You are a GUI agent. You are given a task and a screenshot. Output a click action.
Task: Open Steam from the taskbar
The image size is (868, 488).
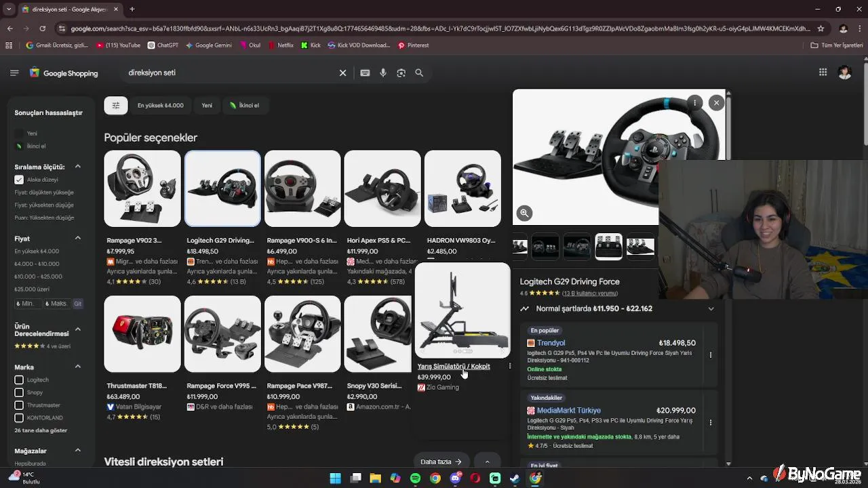pyautogui.click(x=515, y=479)
